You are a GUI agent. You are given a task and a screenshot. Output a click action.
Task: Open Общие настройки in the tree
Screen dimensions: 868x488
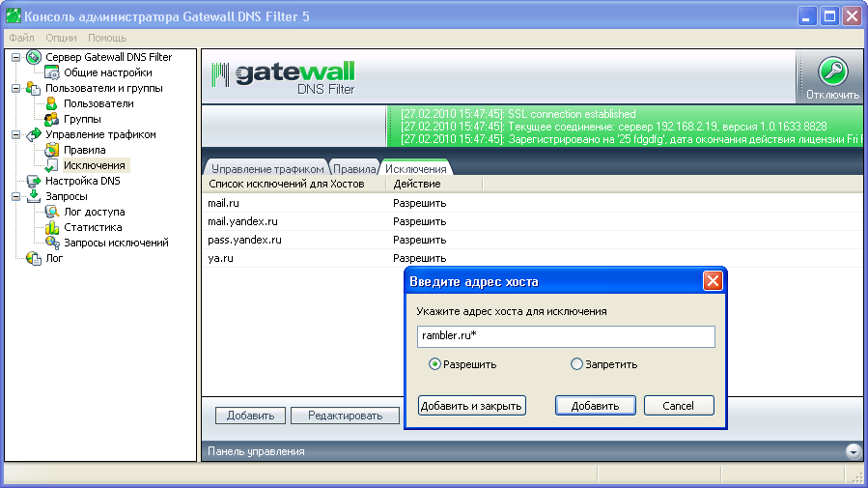108,72
